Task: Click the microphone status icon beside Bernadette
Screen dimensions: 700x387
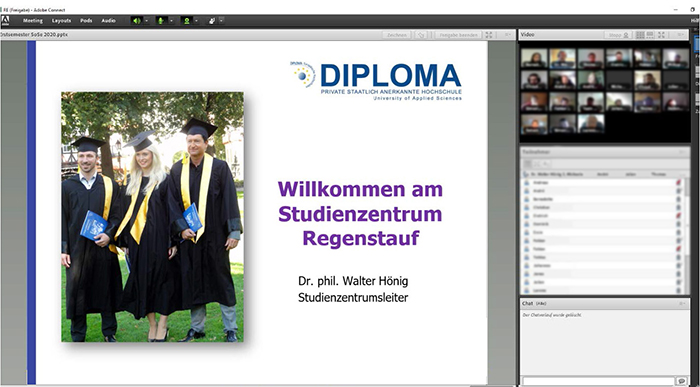Action: [679, 199]
